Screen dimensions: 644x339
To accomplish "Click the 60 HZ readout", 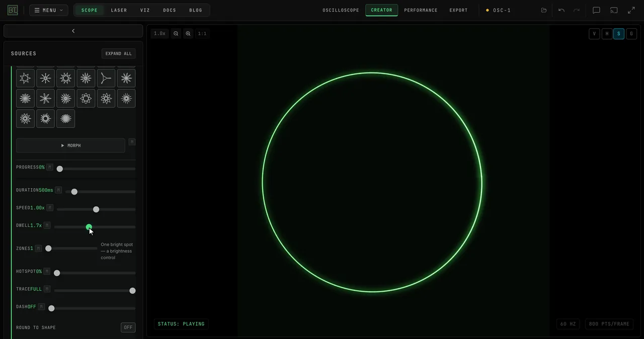I will 568,324.
